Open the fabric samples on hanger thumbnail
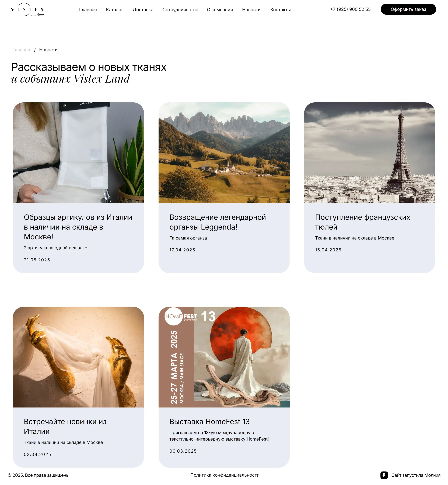 (78, 153)
